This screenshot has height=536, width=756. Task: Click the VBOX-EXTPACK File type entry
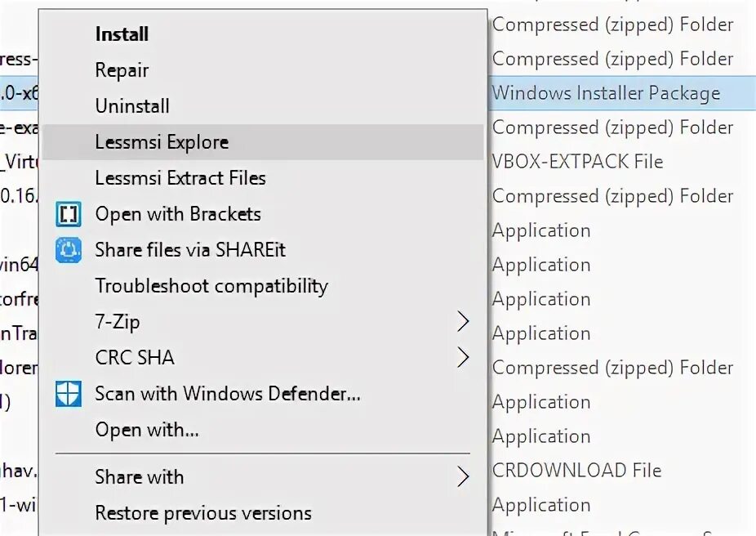click(577, 162)
